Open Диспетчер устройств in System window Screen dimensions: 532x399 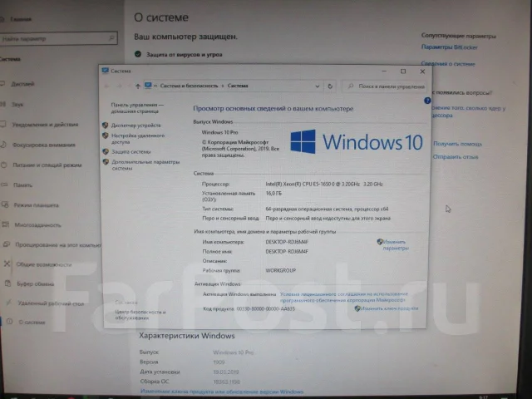[136, 126]
